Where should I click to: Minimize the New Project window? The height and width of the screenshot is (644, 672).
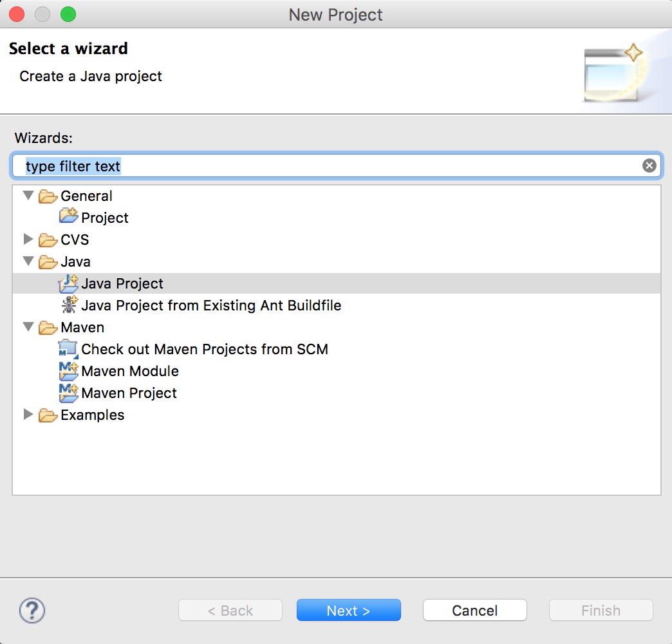[x=42, y=14]
